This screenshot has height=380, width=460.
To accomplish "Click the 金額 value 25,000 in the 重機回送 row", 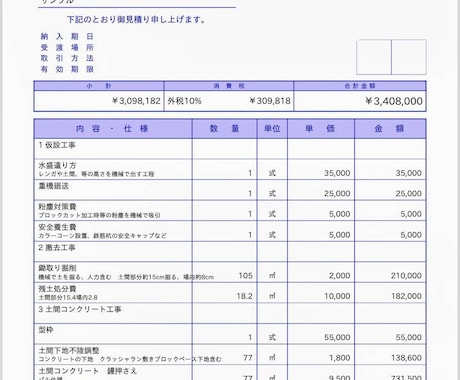I will coord(408,193).
